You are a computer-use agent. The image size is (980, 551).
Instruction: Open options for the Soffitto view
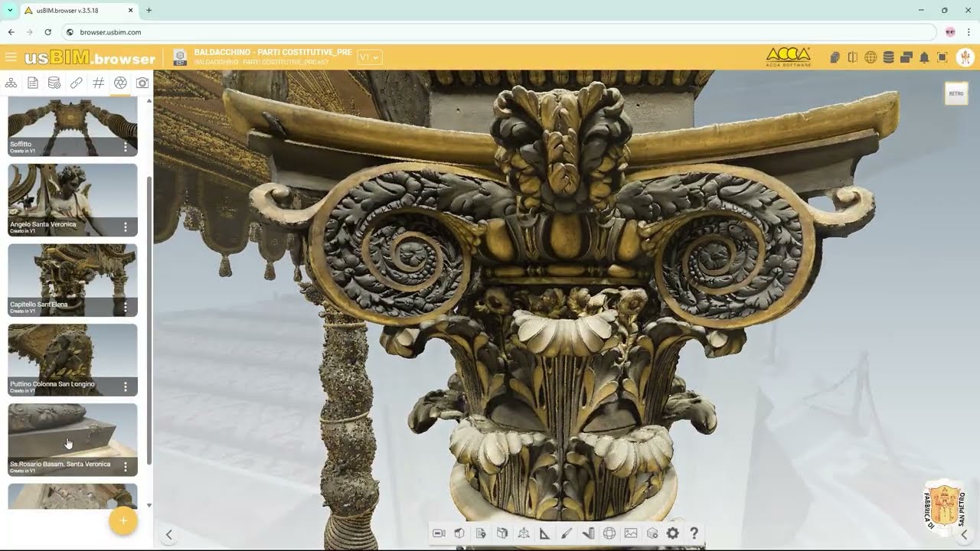pos(126,147)
